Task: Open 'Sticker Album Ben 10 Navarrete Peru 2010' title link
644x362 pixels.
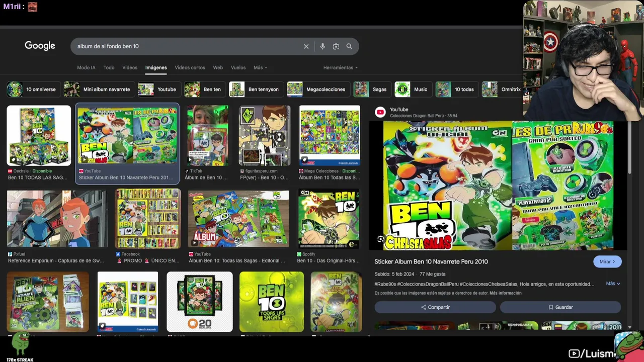Action: [x=431, y=261]
